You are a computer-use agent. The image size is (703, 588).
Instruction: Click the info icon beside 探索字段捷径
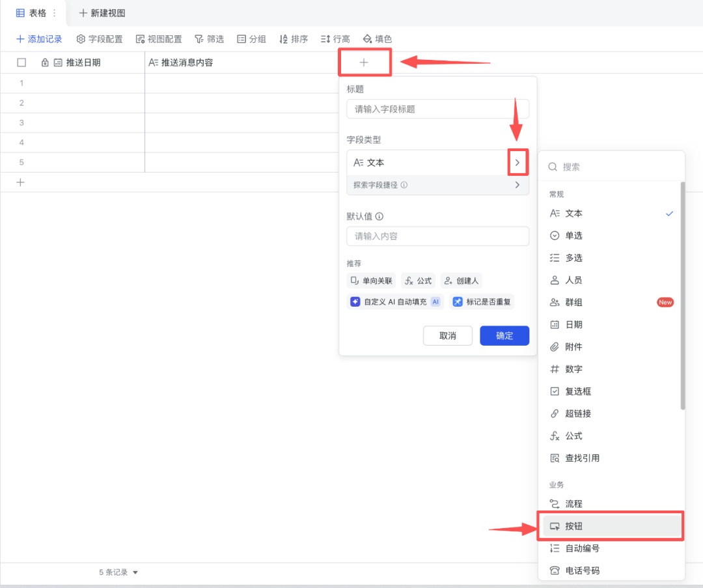click(x=404, y=185)
